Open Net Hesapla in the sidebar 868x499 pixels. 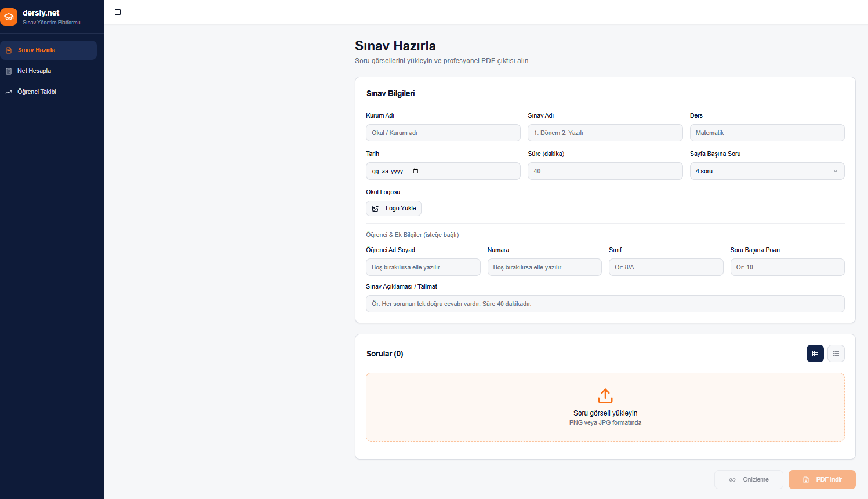pyautogui.click(x=49, y=71)
